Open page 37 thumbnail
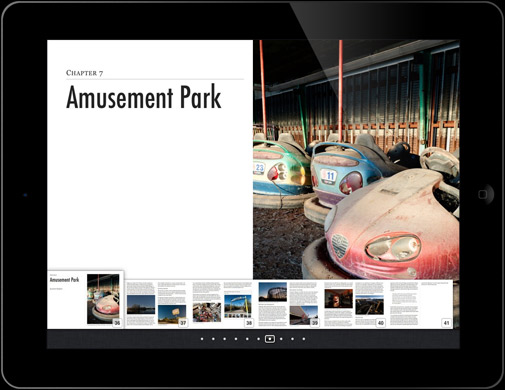The height and width of the screenshot is (390, 505). coord(157,304)
